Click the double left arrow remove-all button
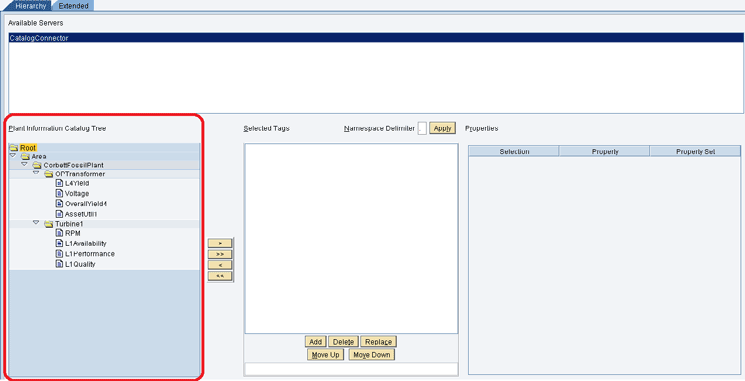Viewport: 745px width, 381px height. point(220,276)
